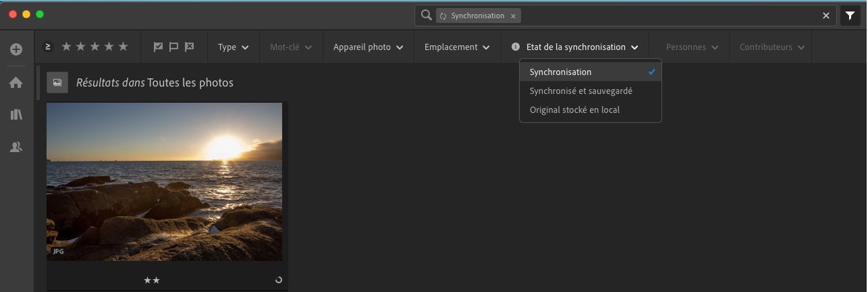Click the syncing status icon on thumbnail
868x292 pixels.
[278, 279]
